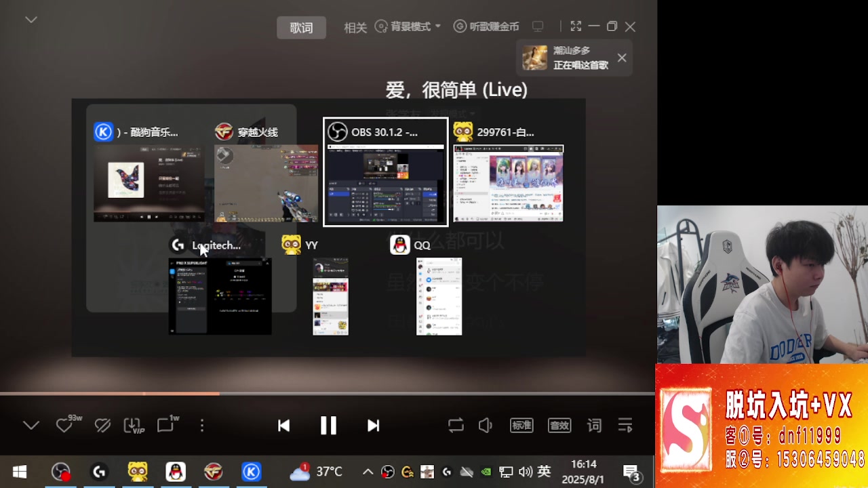Pause the current song
The image size is (868, 488).
coord(328,426)
